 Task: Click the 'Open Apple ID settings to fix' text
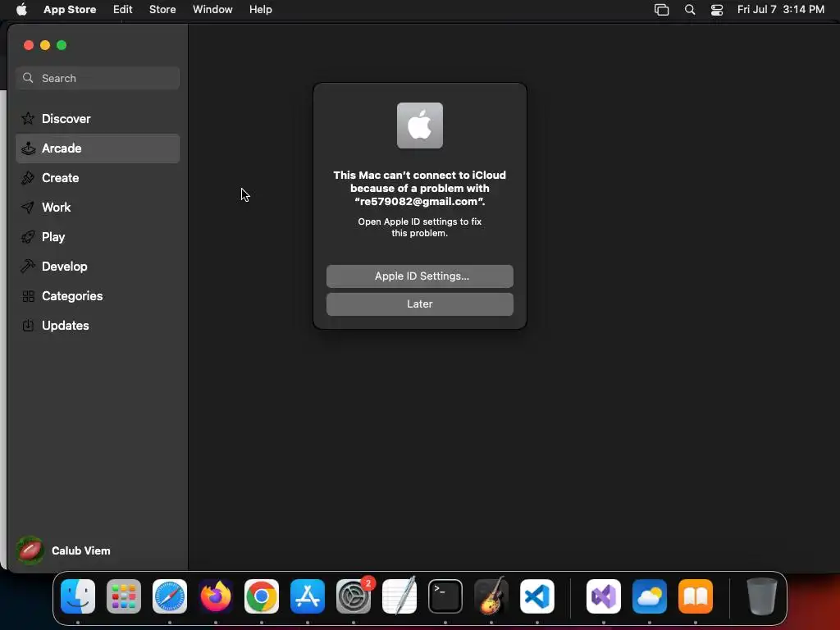click(419, 221)
